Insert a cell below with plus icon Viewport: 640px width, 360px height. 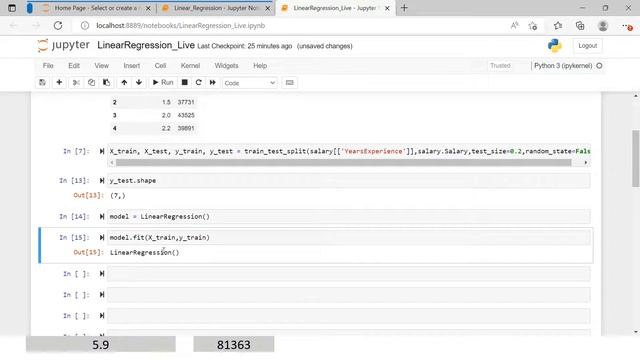(59, 82)
